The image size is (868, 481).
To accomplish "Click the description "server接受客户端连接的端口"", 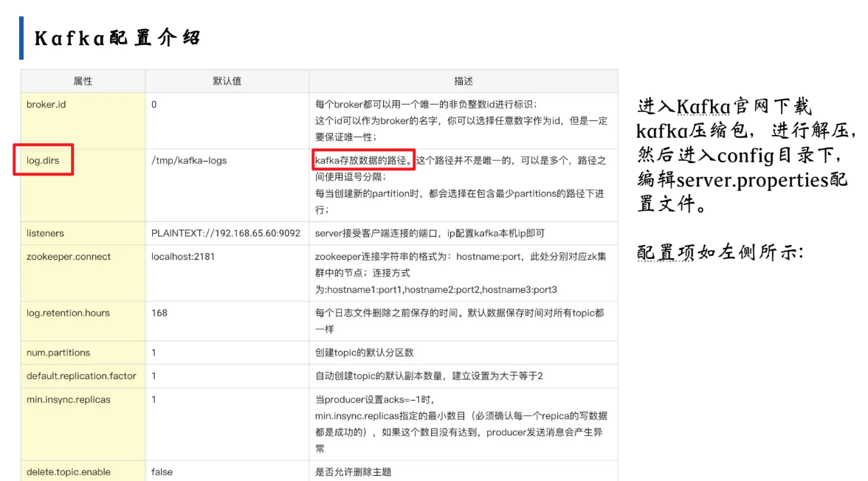I will tap(430, 233).
